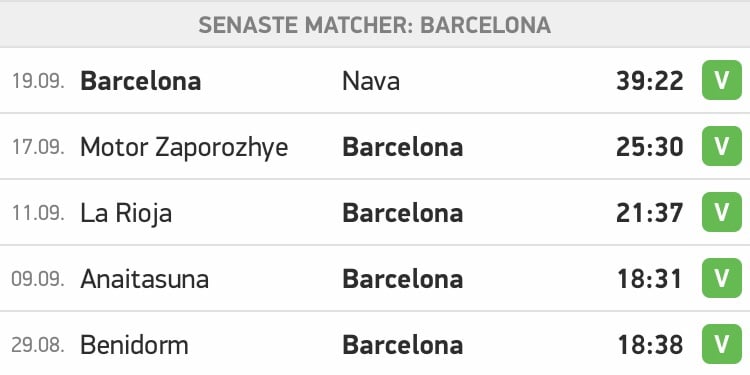Click the Anaitasuna team name
Image resolution: width=750 pixels, height=375 pixels.
tap(144, 279)
